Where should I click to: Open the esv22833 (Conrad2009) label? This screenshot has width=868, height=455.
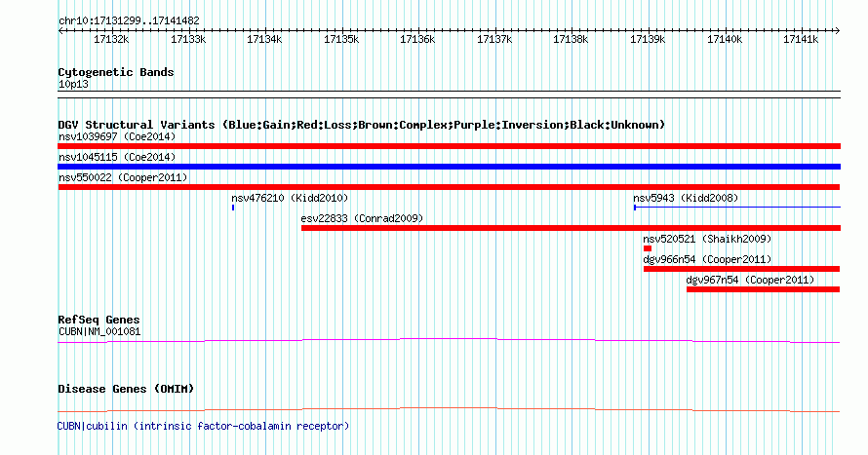pyautogui.click(x=362, y=218)
